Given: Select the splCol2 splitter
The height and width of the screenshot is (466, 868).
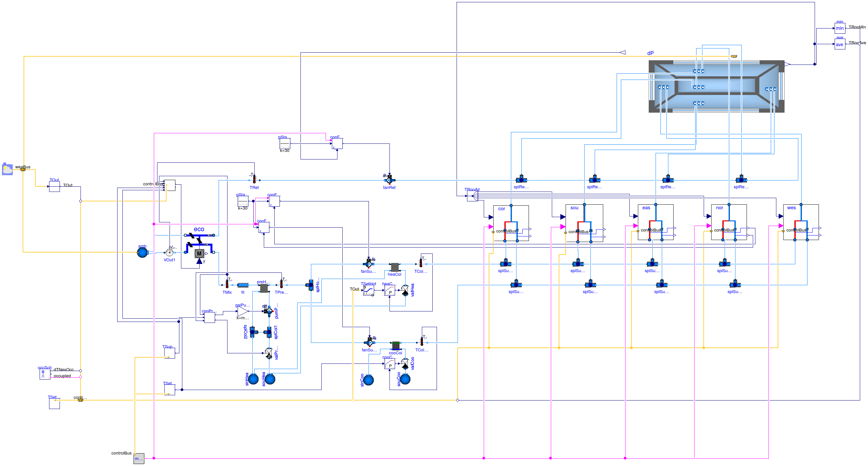Looking at the screenshot, I should pyautogui.click(x=254, y=332).
